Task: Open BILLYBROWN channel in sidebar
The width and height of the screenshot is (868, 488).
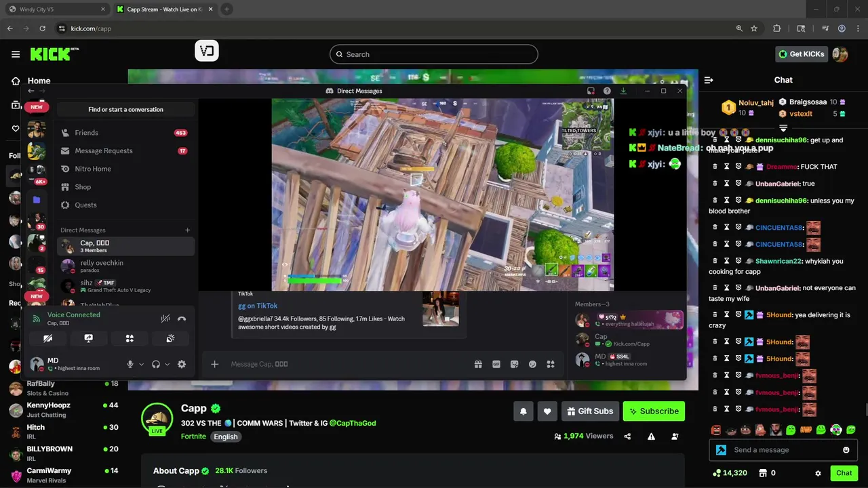Action: pos(64,453)
